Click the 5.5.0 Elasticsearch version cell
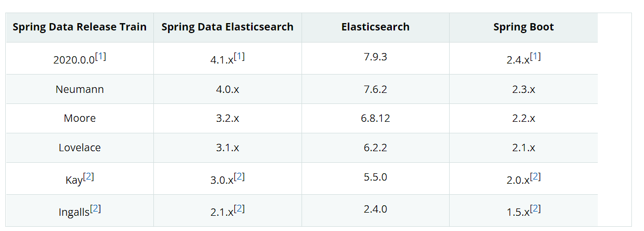644x231 pixels. (x=375, y=177)
